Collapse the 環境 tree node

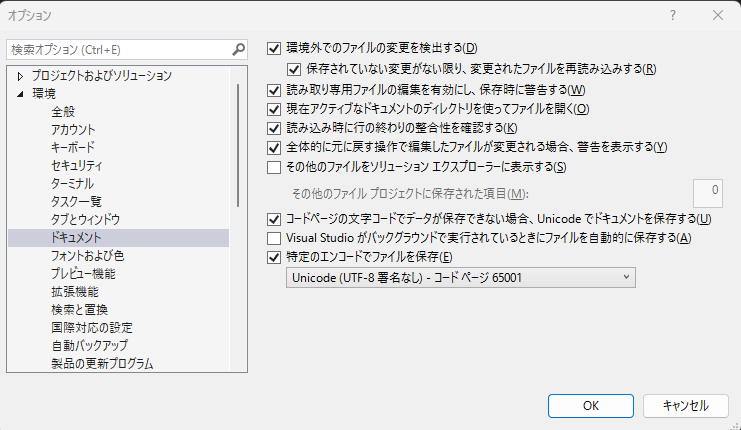(x=19, y=94)
